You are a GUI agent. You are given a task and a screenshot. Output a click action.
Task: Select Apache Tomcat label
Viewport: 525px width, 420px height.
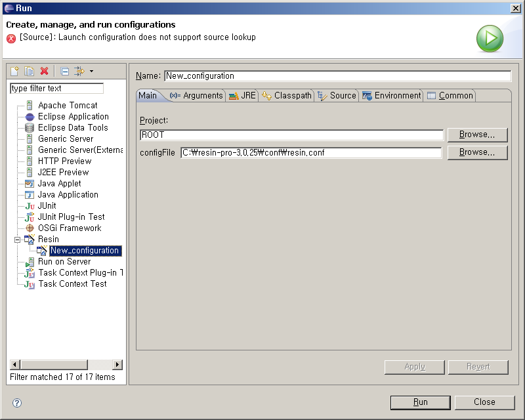coord(68,105)
